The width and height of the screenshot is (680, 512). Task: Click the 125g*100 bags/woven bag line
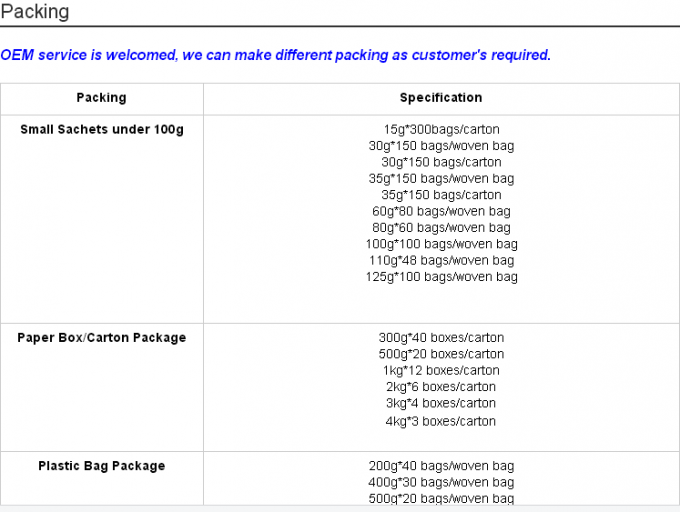[441, 277]
